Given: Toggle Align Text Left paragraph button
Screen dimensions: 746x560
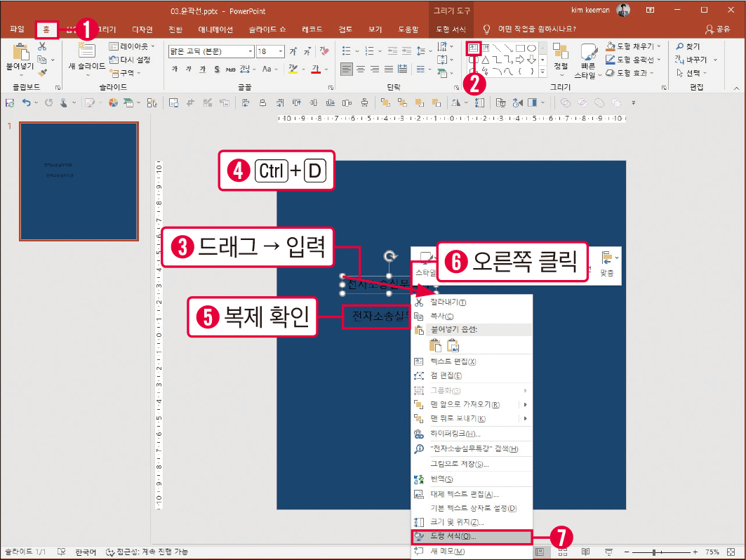Looking at the screenshot, I should tap(347, 69).
